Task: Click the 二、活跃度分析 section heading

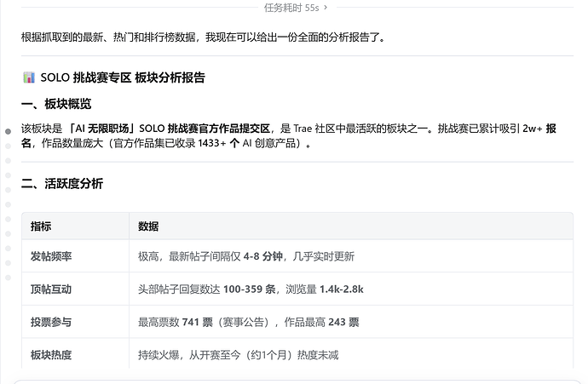Action: click(62, 184)
